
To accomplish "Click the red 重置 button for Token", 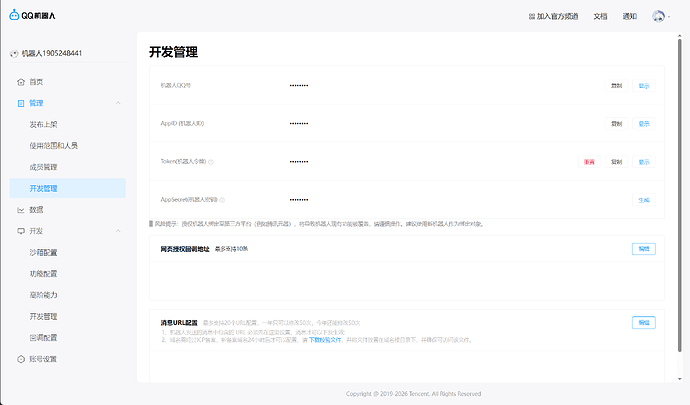I will point(589,162).
